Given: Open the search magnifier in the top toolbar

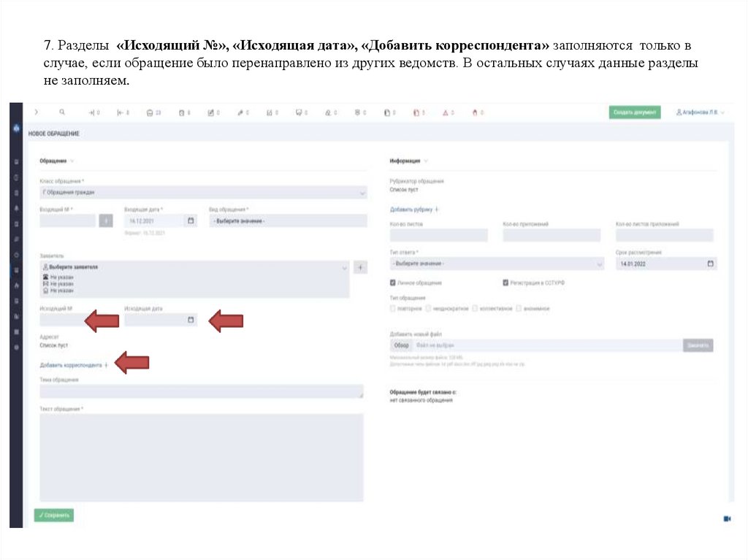Looking at the screenshot, I should coord(62,111).
